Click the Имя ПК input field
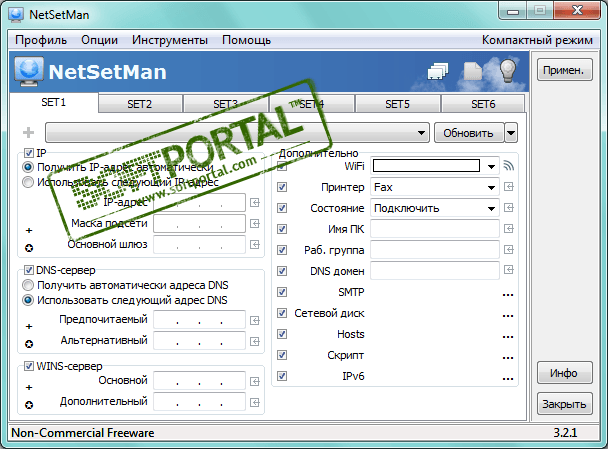This screenshot has height=449, width=608. (435, 229)
